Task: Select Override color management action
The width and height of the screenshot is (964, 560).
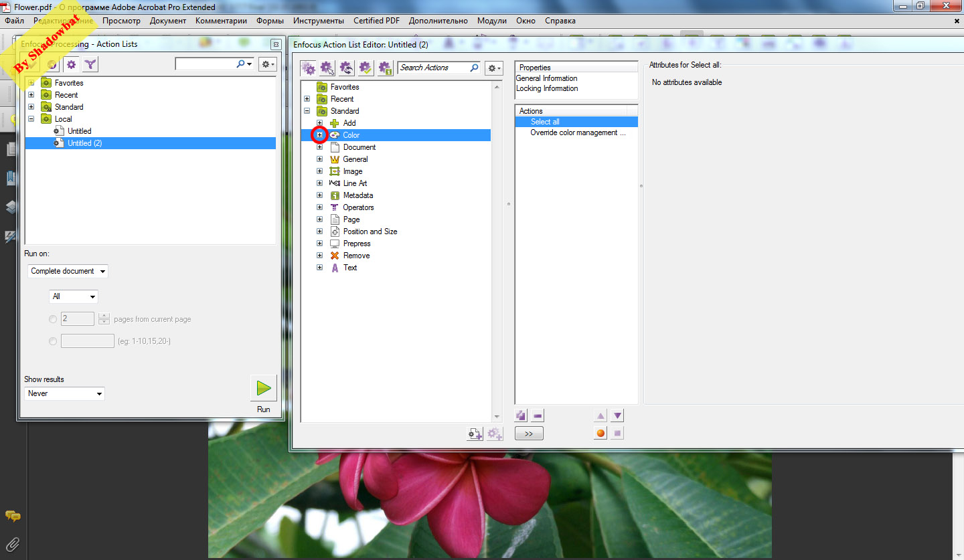Action: (576, 132)
